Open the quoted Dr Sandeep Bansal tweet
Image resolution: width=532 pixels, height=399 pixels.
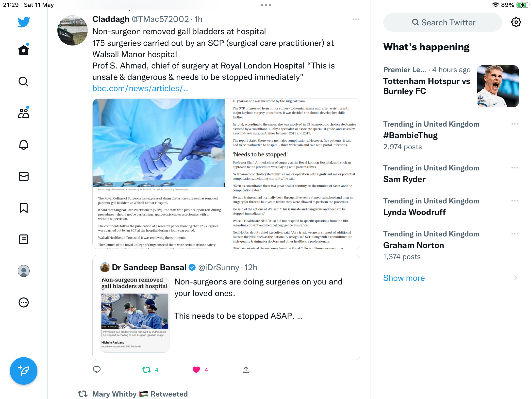[x=226, y=307]
